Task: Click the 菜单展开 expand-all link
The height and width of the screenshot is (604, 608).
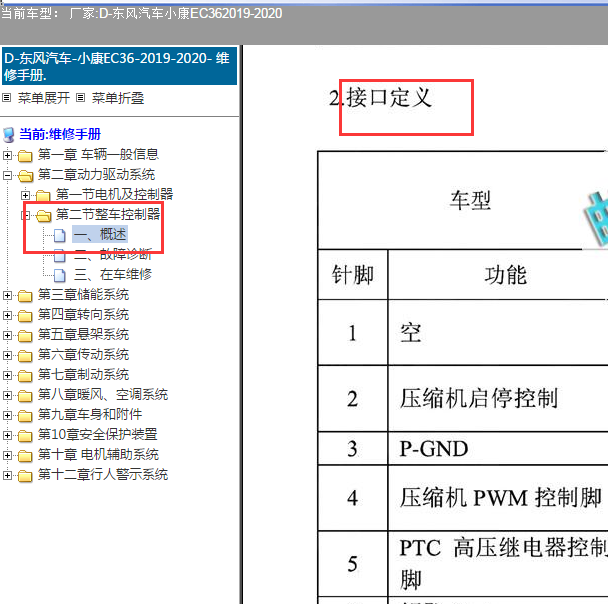Action: (x=44, y=98)
